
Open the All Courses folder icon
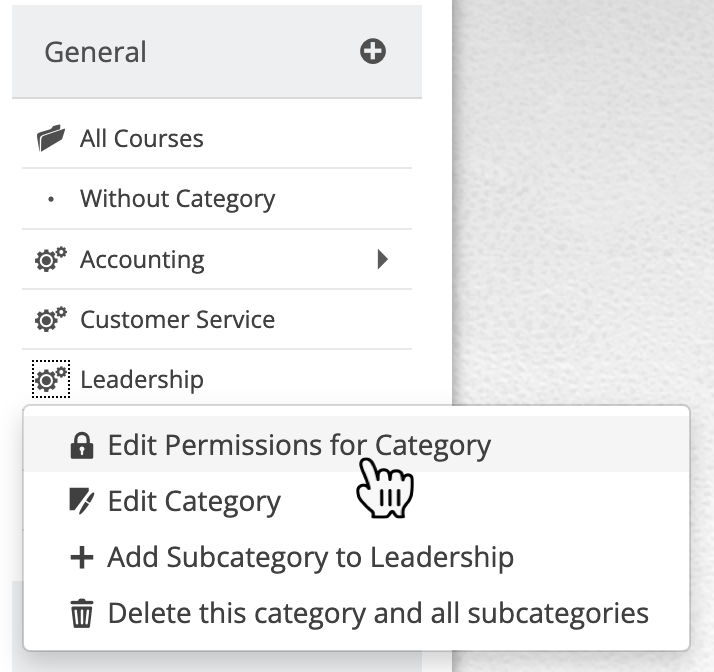pyautogui.click(x=51, y=137)
